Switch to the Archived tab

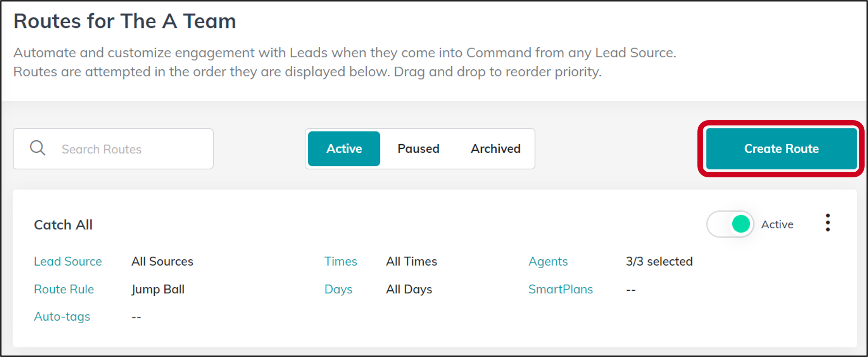pyautogui.click(x=495, y=149)
